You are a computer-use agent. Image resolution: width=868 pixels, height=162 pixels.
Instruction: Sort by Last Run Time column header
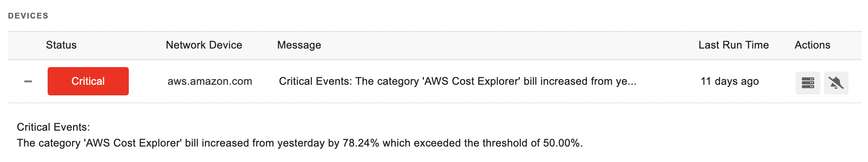pos(733,45)
